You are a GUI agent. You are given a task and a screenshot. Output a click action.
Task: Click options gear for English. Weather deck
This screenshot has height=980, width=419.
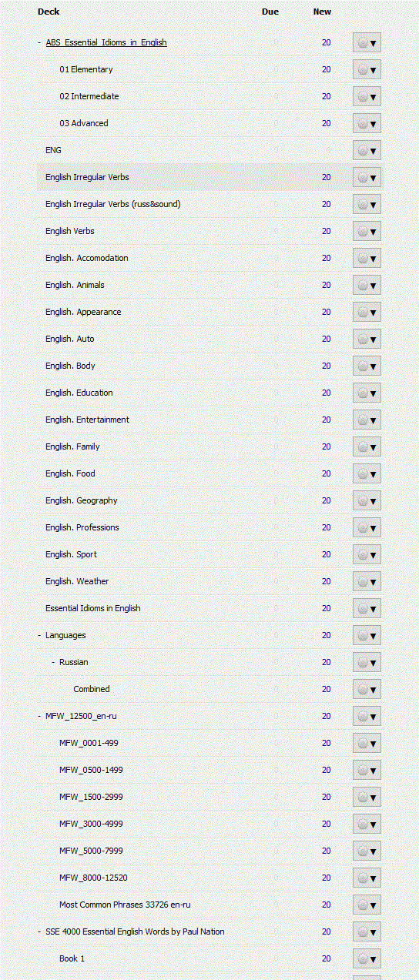click(x=367, y=581)
